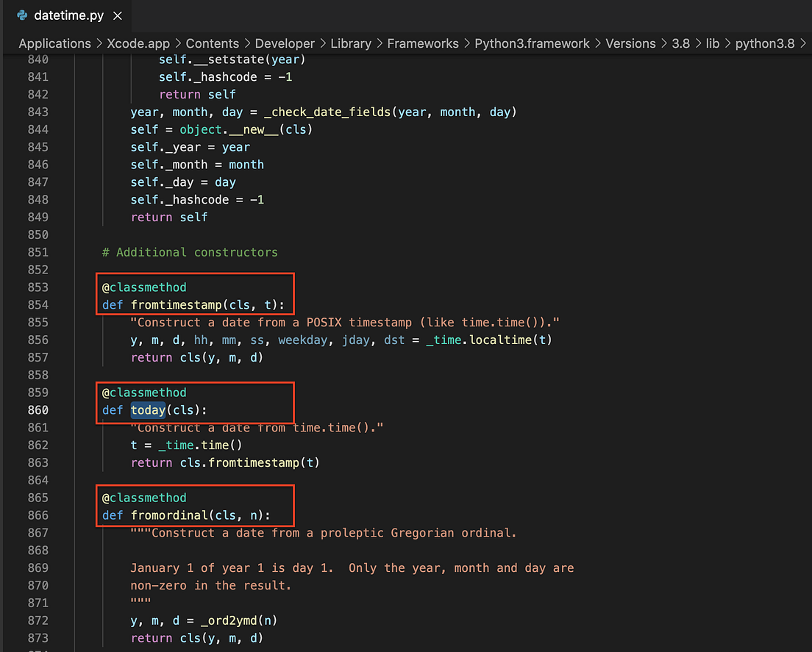Click the Python3.framework breadcrumb item
This screenshot has height=652, width=812.
pyautogui.click(x=532, y=43)
